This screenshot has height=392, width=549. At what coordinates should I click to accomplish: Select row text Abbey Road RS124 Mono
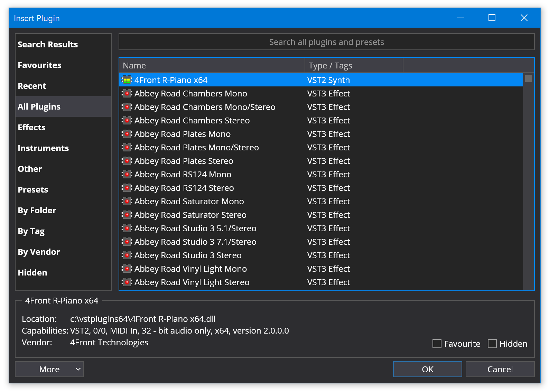(x=183, y=175)
